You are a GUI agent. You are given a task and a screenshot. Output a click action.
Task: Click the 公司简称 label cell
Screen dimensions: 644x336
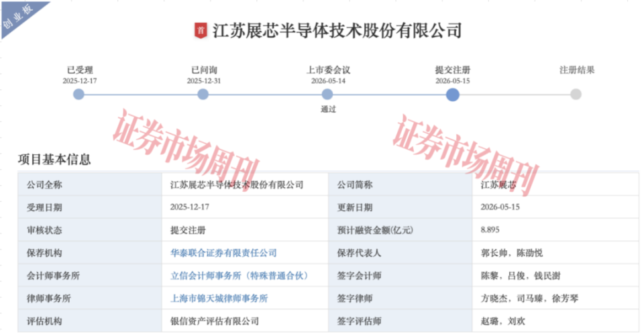pos(400,185)
